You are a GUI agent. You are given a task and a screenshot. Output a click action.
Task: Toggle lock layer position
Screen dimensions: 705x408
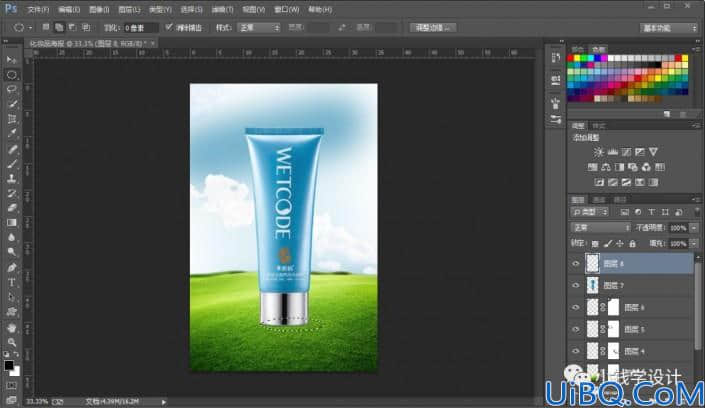click(x=620, y=243)
